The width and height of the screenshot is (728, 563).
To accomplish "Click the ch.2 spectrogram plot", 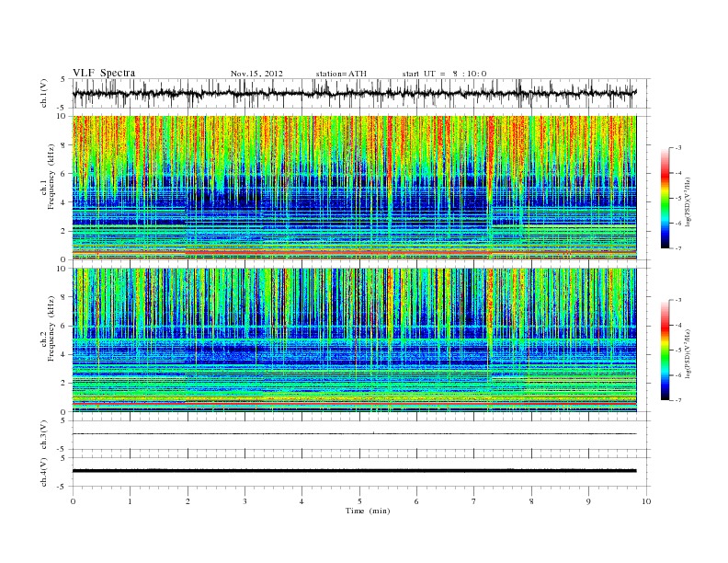I will pyautogui.click(x=354, y=340).
